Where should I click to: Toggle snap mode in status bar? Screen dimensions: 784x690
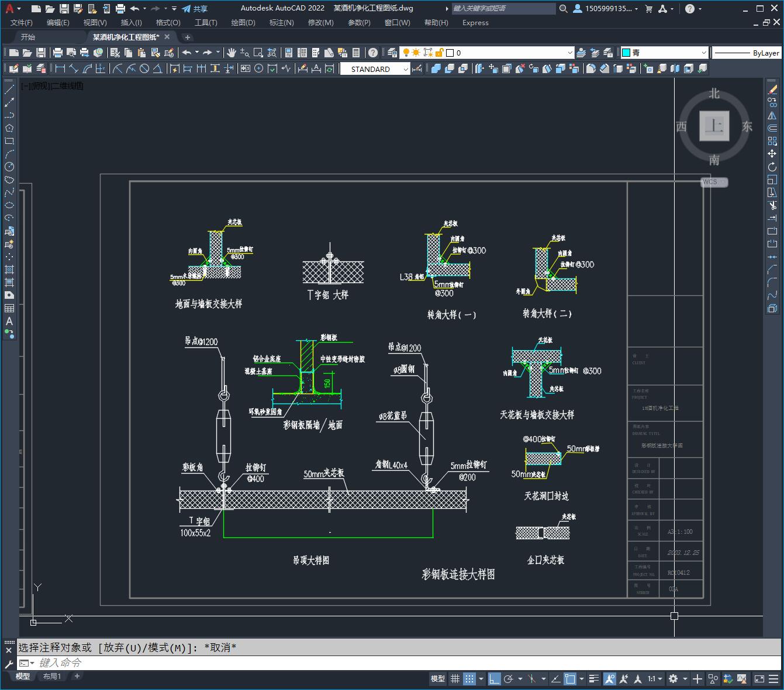[x=469, y=679]
